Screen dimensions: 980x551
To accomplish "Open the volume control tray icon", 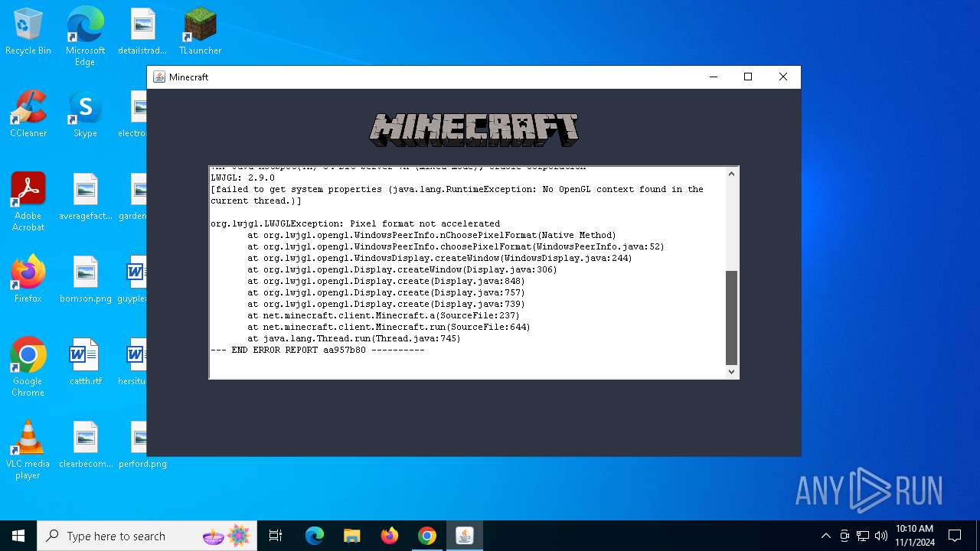I will click(x=881, y=536).
